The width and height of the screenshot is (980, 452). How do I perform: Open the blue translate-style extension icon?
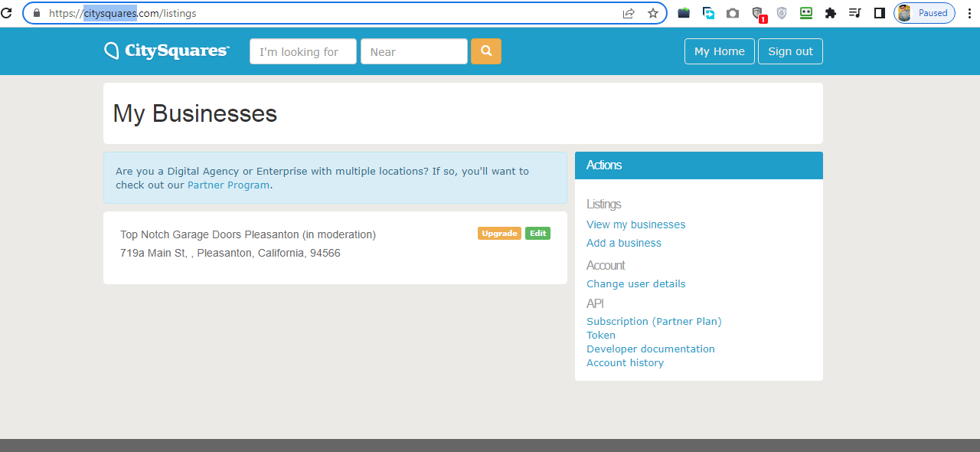coord(709,13)
